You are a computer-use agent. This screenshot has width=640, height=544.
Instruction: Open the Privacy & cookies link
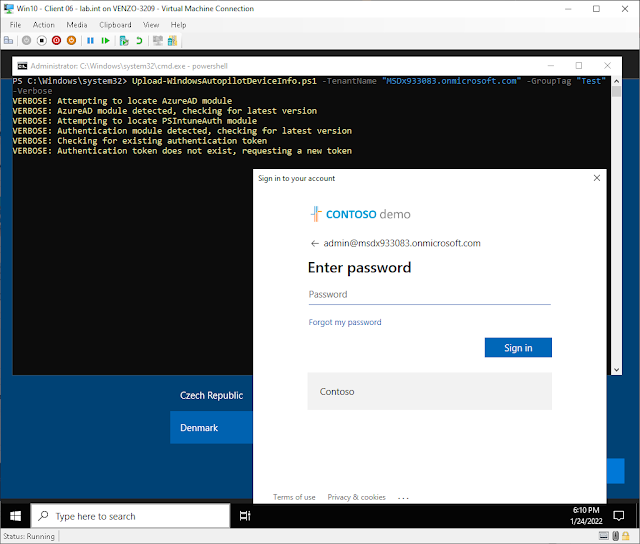point(356,497)
